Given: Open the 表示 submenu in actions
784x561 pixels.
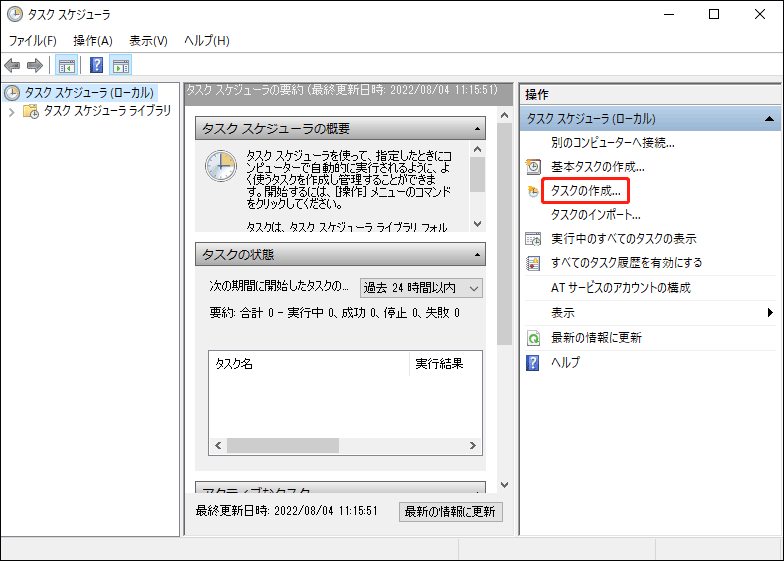Looking at the screenshot, I should (x=770, y=313).
